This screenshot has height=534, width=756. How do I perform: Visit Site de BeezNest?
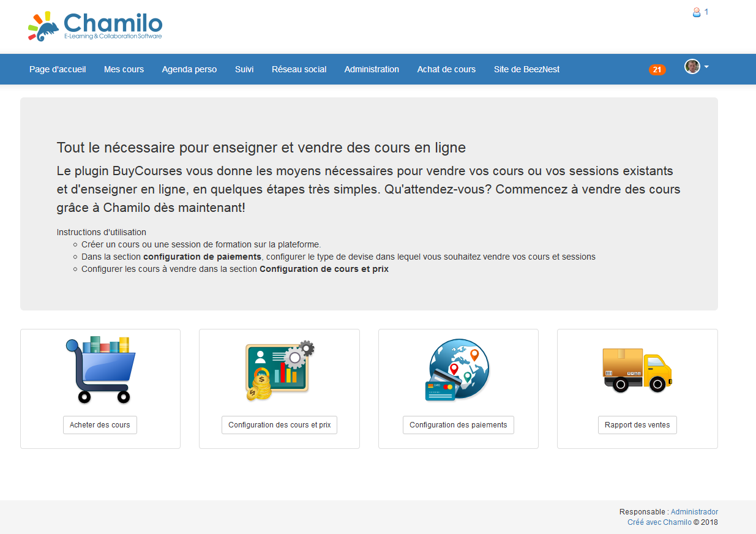526,69
